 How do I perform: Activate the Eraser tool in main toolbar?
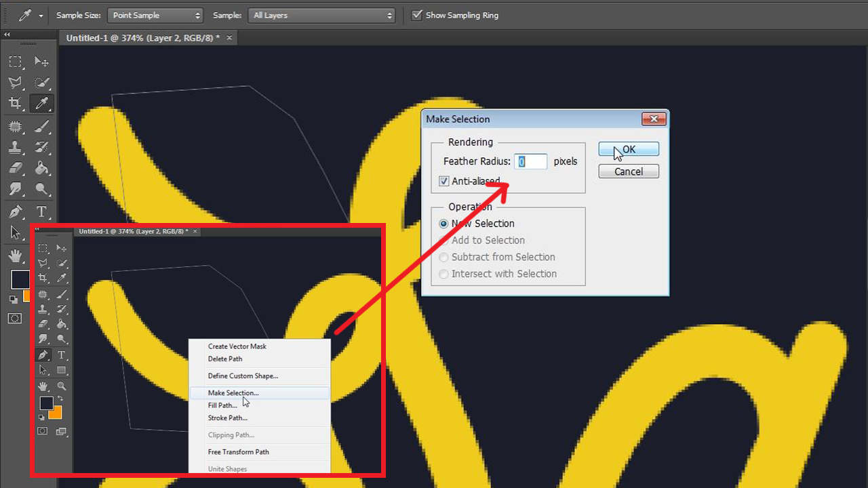click(x=15, y=168)
